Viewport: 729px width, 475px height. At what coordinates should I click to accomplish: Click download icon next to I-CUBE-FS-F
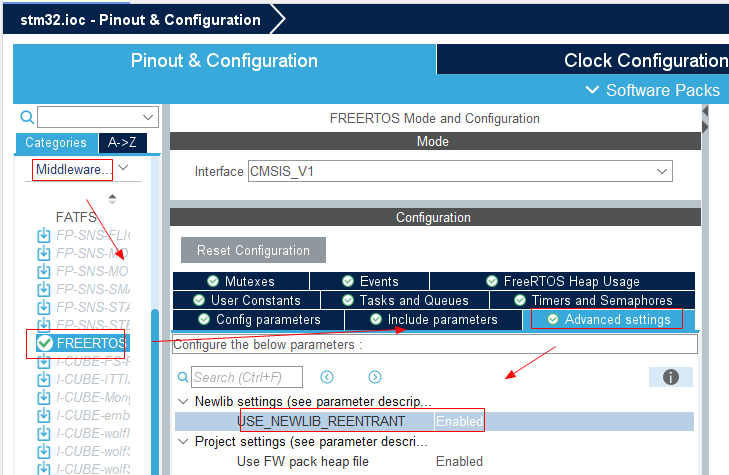pos(44,361)
